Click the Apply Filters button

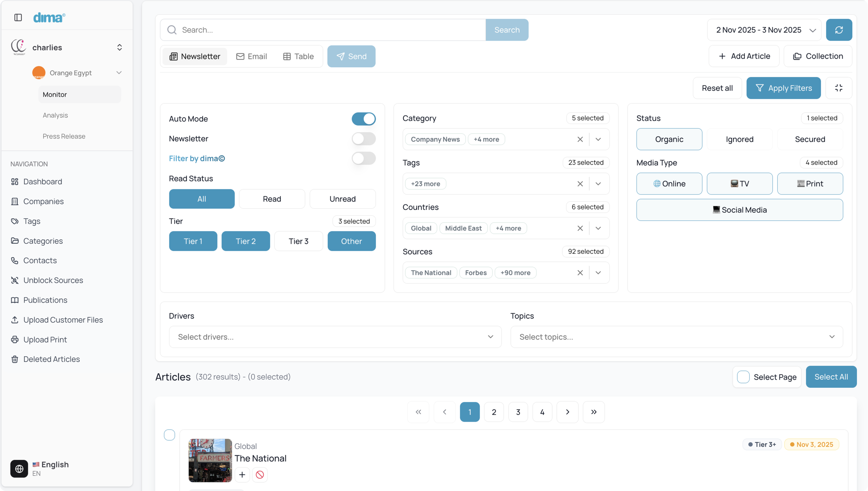[783, 88]
